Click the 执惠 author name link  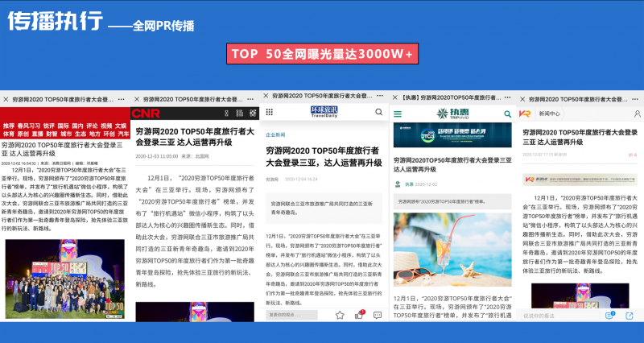point(409,184)
